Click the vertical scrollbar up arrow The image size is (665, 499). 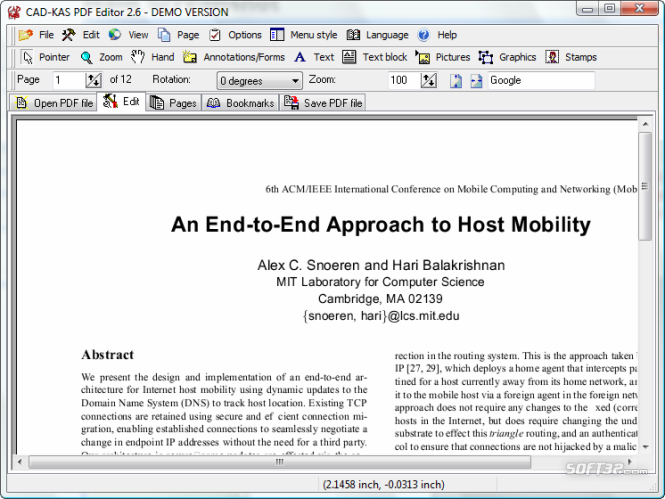[x=645, y=124]
